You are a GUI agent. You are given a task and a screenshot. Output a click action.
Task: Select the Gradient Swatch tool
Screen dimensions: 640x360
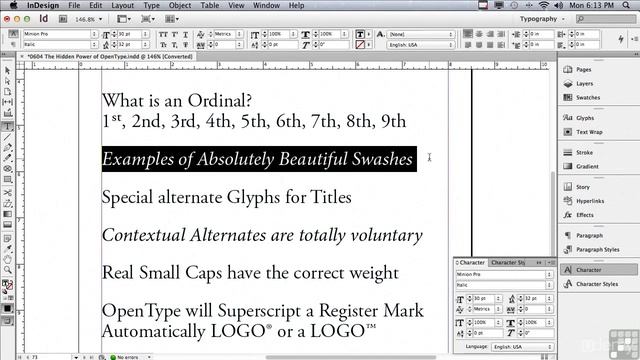[7, 214]
